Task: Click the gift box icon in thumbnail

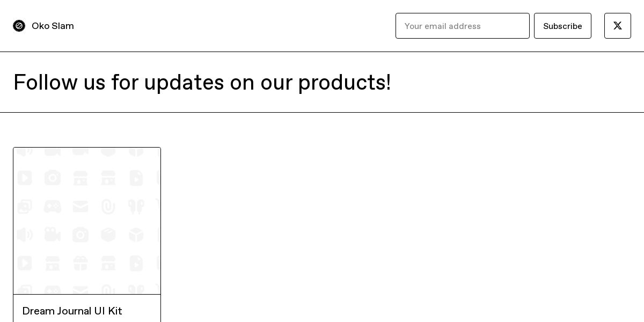Action: point(80,263)
